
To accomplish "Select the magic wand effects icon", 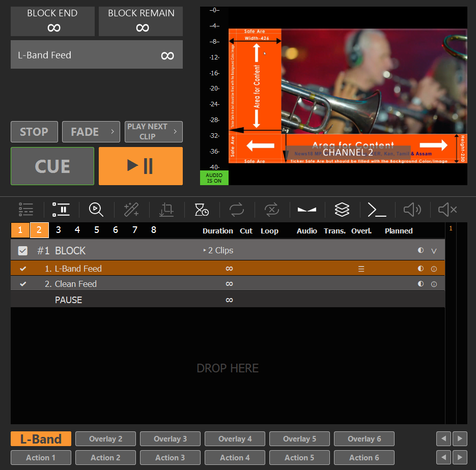I will [131, 210].
